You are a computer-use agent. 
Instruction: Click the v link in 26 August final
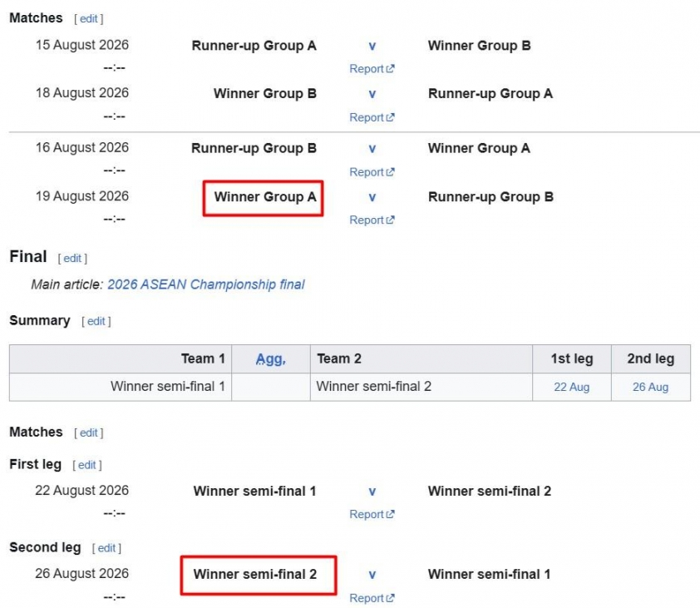click(372, 575)
